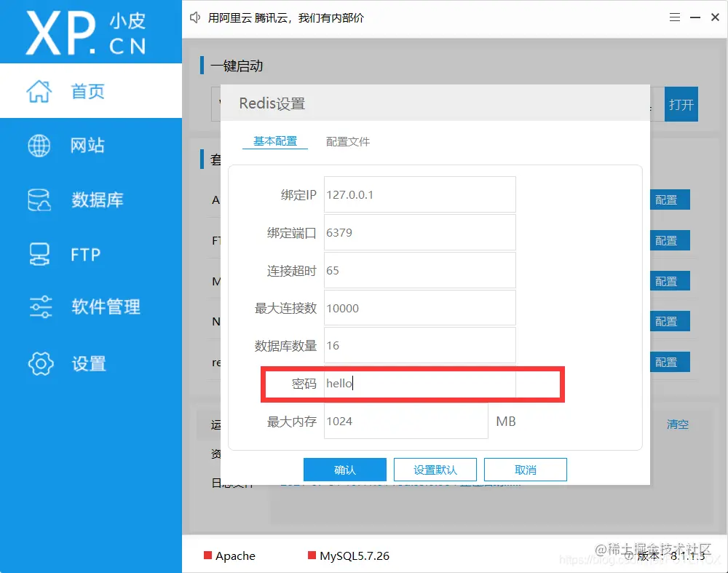This screenshot has height=573, width=728.
Task: Click the 设置默认 set defaults button
Action: pyautogui.click(x=435, y=469)
